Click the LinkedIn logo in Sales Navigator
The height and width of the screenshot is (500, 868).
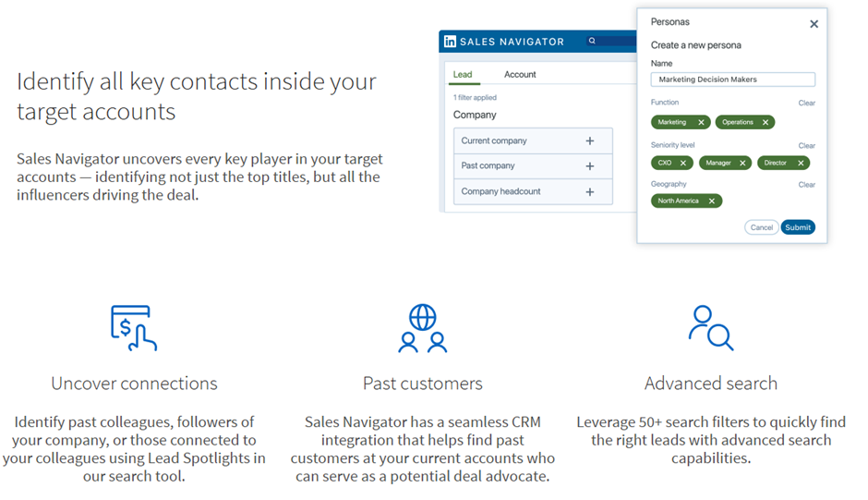pyautogui.click(x=450, y=42)
